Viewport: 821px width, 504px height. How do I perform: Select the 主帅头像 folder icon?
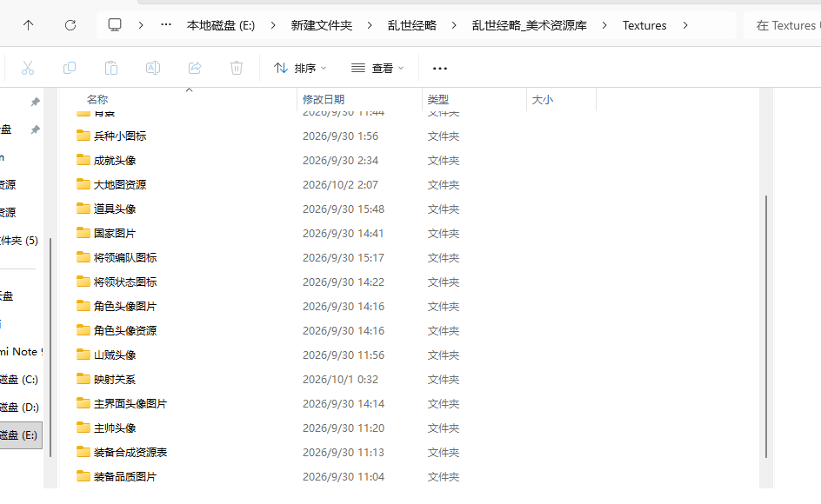click(83, 428)
